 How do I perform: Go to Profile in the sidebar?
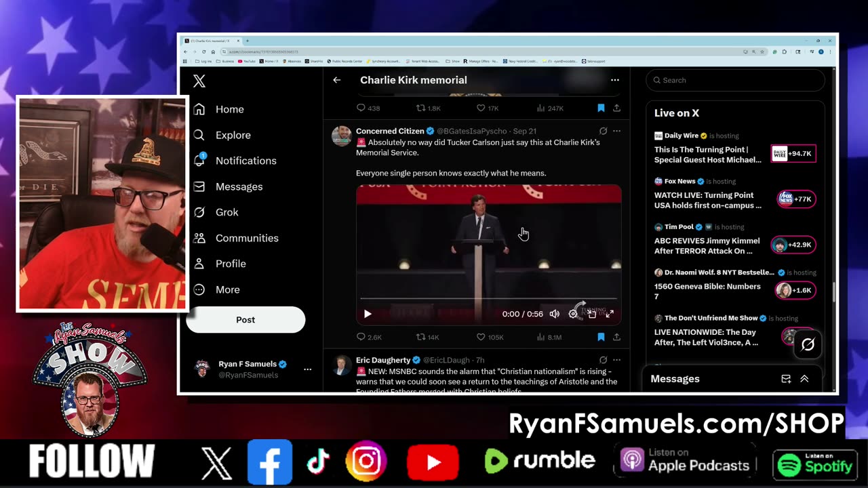click(219, 264)
